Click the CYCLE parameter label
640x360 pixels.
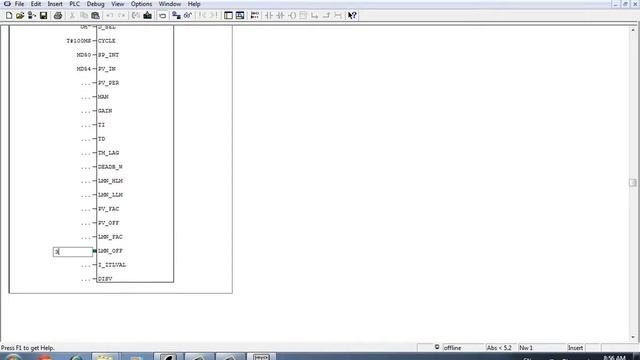pos(107,41)
